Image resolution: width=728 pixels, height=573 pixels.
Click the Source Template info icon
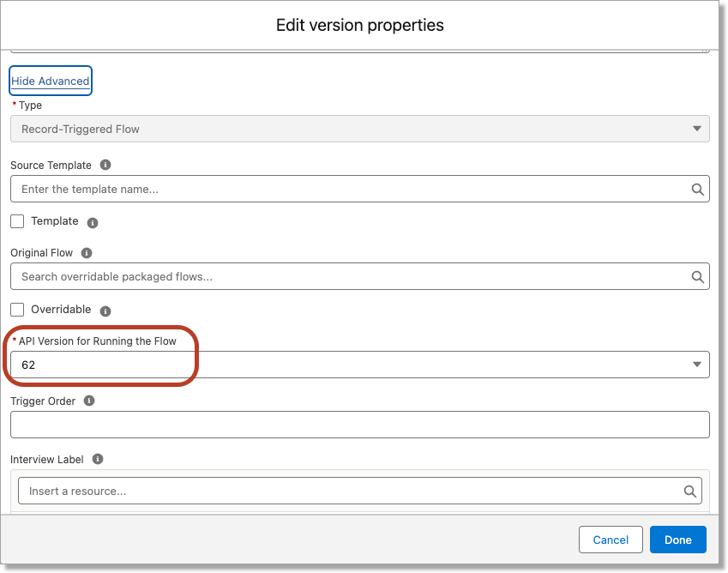[x=105, y=165]
